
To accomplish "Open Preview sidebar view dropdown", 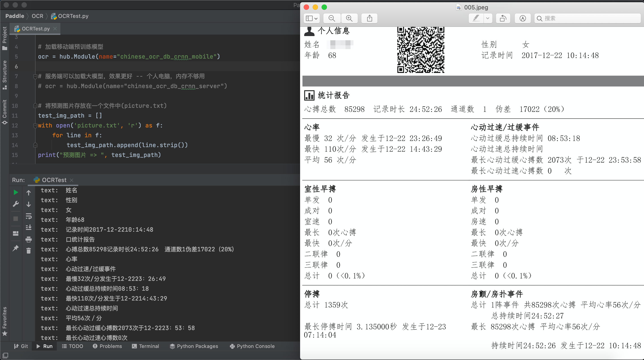I will [x=312, y=18].
